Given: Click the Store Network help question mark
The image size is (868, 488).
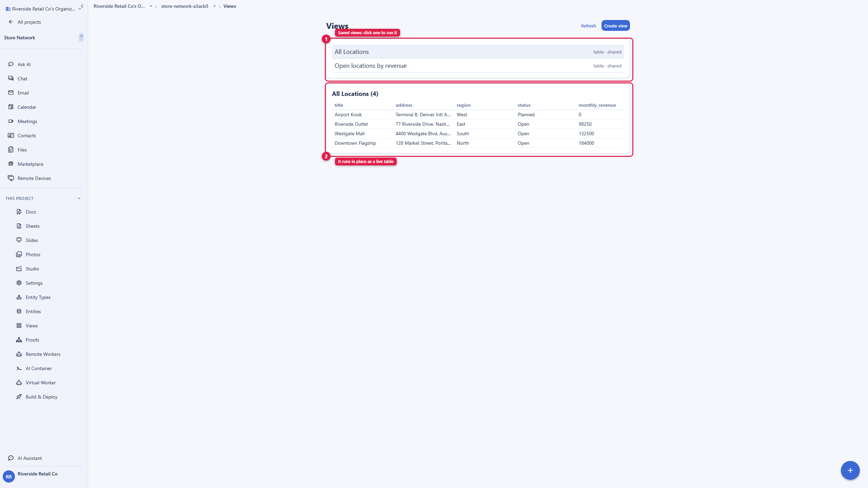Looking at the screenshot, I should [x=81, y=37].
